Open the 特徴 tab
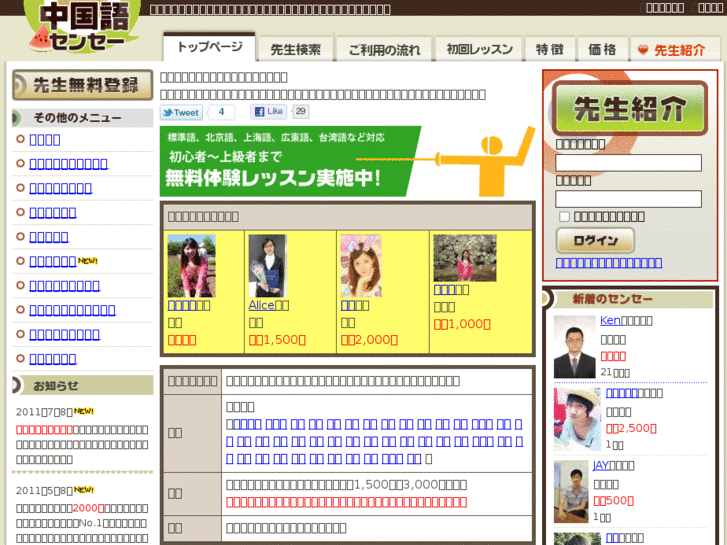Screen dimensions: 727x545 (x=550, y=49)
